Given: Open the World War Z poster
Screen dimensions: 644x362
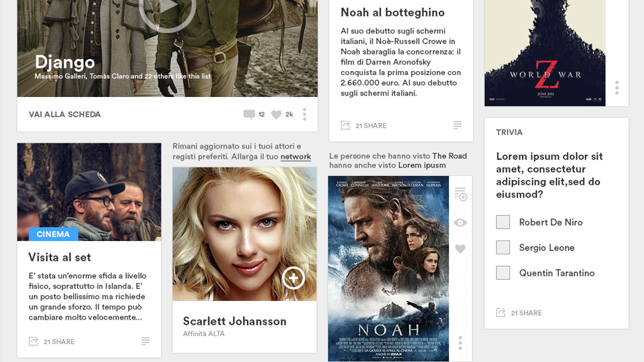Looking at the screenshot, I should [x=544, y=53].
